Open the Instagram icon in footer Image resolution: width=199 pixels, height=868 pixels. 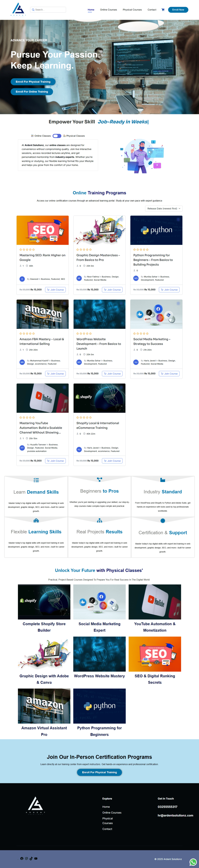pyautogui.click(x=26, y=858)
